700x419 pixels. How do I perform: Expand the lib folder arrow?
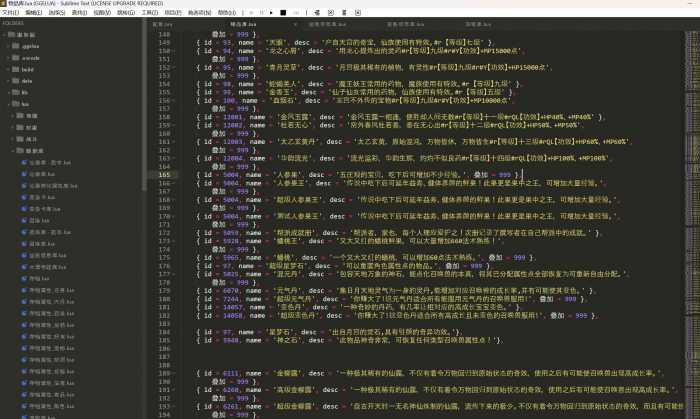pos(8,92)
